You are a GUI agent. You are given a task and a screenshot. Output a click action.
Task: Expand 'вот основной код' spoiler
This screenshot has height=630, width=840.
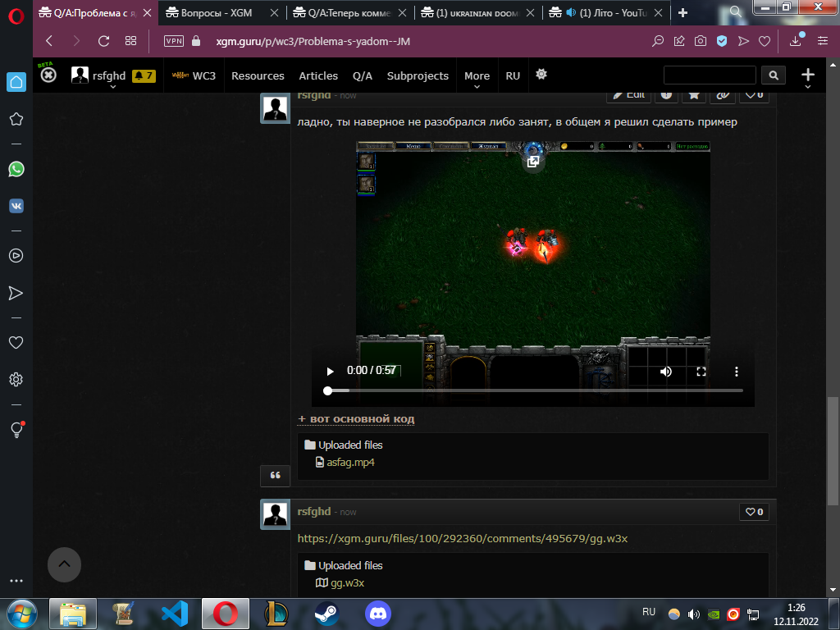pyautogui.click(x=356, y=419)
